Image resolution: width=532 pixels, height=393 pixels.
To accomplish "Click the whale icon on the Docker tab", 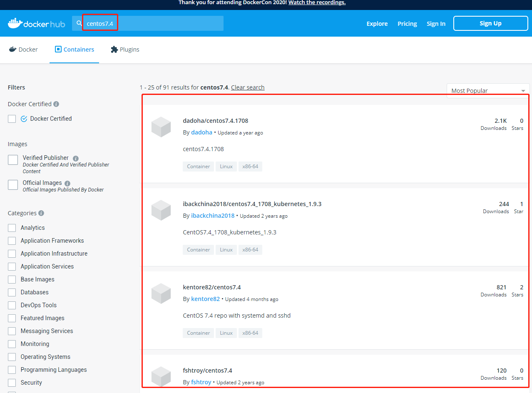I will tap(12, 49).
